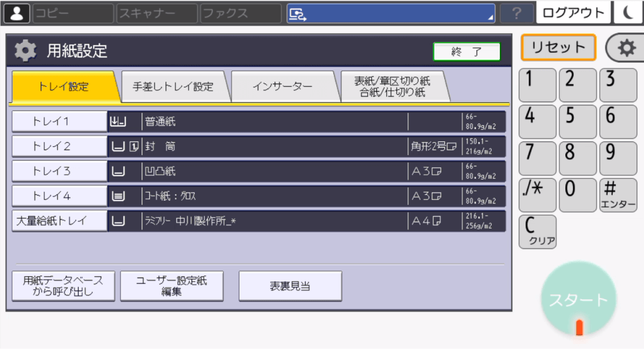Tap the green スタート button
Screen dimensions: 644x349
tap(578, 300)
